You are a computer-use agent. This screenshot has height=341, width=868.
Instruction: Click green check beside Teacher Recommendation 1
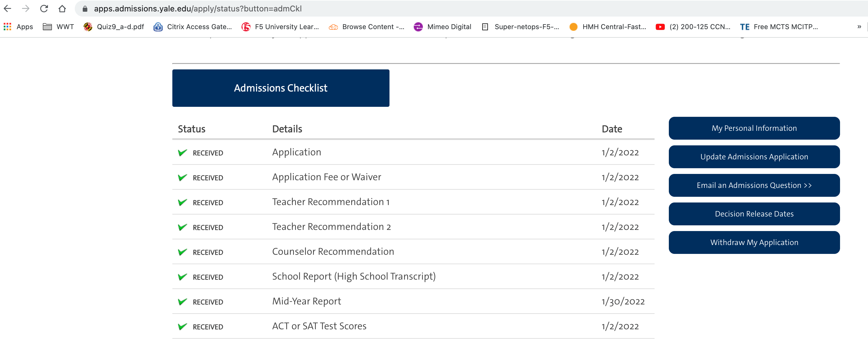click(182, 202)
